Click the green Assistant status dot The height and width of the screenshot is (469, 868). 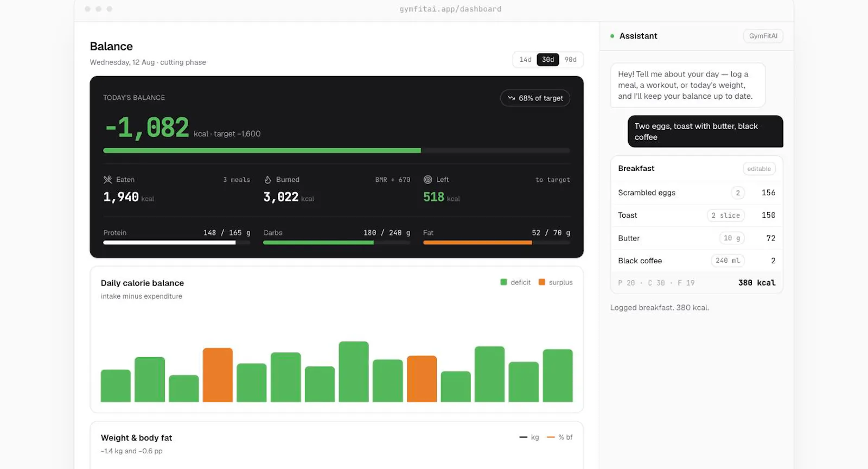612,36
